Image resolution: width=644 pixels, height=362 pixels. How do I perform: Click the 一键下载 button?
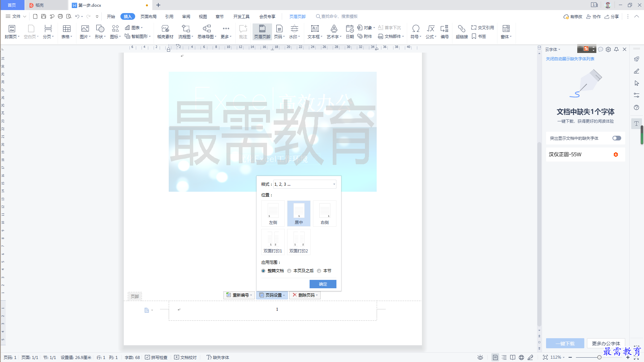tap(565, 344)
